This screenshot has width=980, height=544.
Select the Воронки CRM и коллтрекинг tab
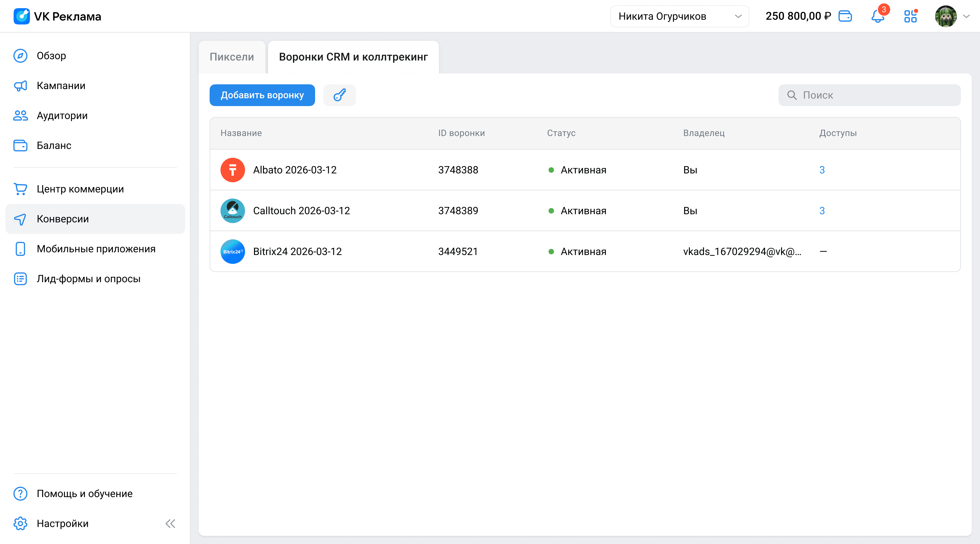353,57
